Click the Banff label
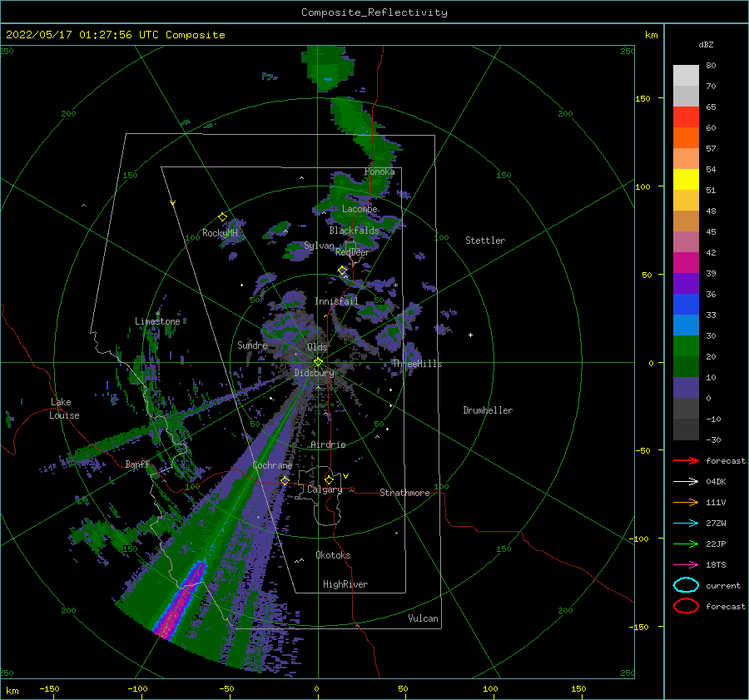The image size is (749, 700). (137, 464)
